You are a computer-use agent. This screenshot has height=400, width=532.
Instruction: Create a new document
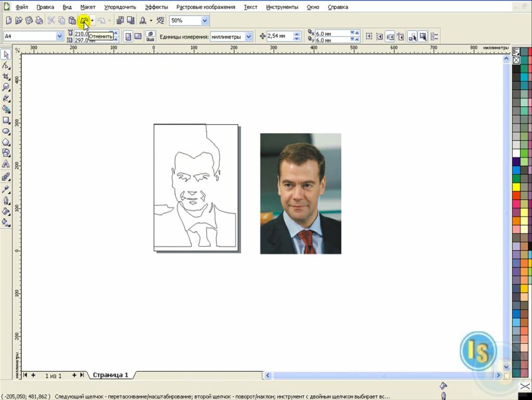pos(8,21)
